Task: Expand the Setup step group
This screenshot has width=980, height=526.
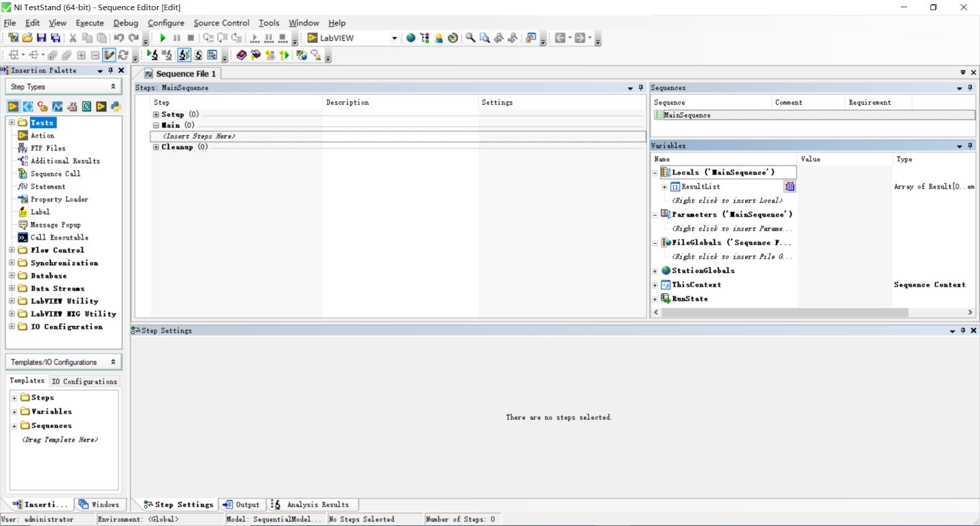Action: 156,114
